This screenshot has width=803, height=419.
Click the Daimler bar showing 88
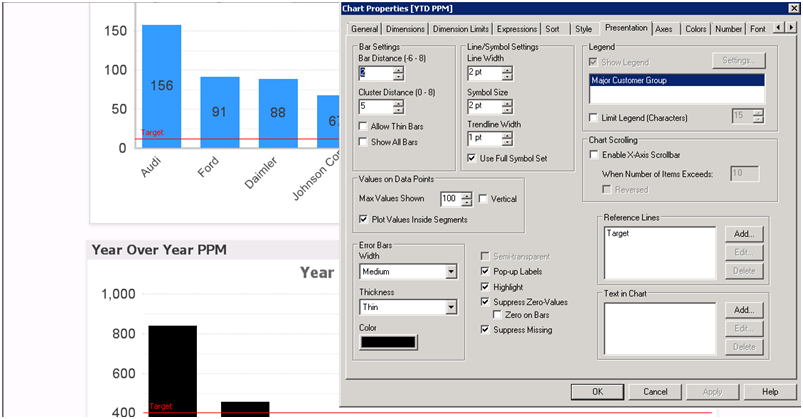click(x=278, y=113)
